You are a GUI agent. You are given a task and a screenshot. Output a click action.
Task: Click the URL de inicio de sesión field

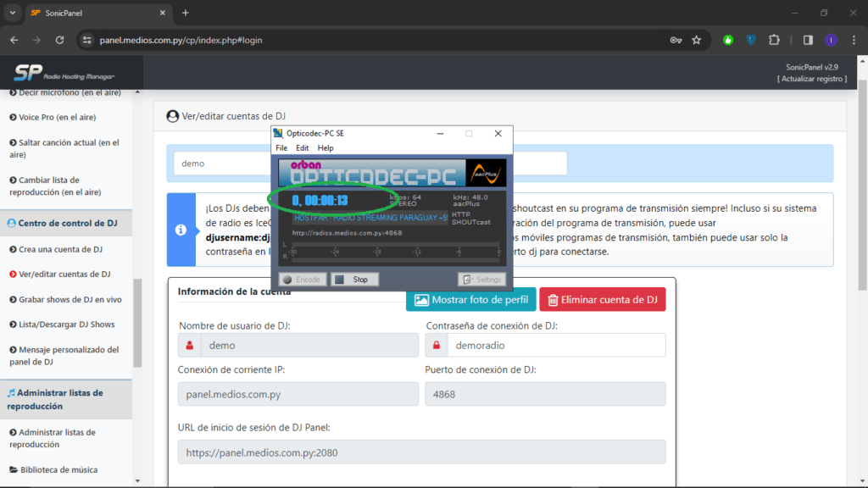(x=421, y=452)
